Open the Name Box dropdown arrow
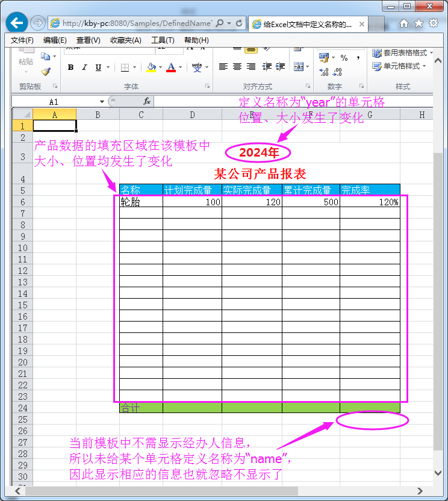This screenshot has height=501, width=448. (x=102, y=102)
